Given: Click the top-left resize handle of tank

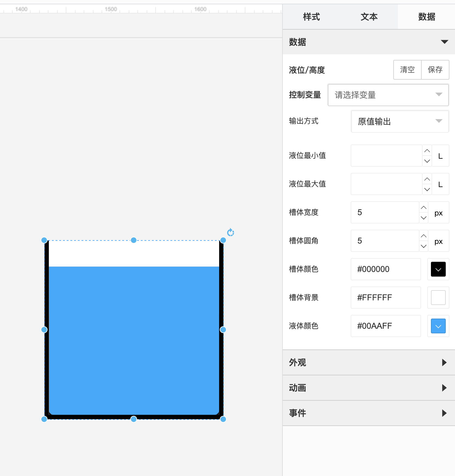Looking at the screenshot, I should [x=44, y=240].
